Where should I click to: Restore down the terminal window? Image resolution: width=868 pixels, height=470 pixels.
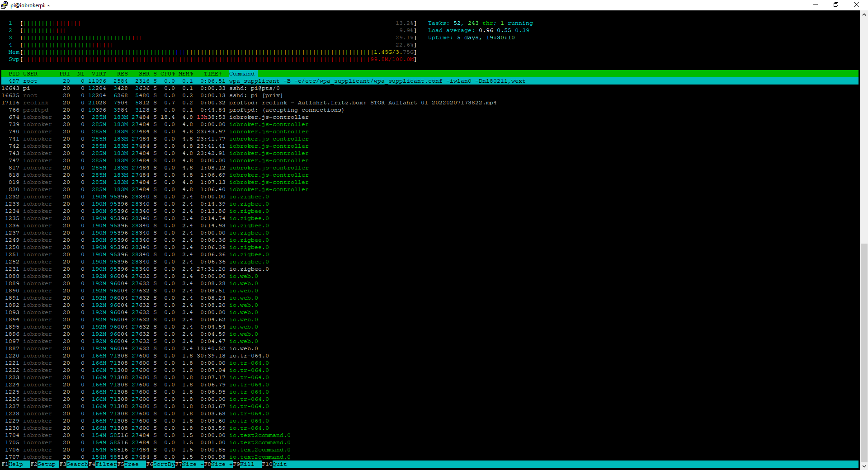point(836,5)
